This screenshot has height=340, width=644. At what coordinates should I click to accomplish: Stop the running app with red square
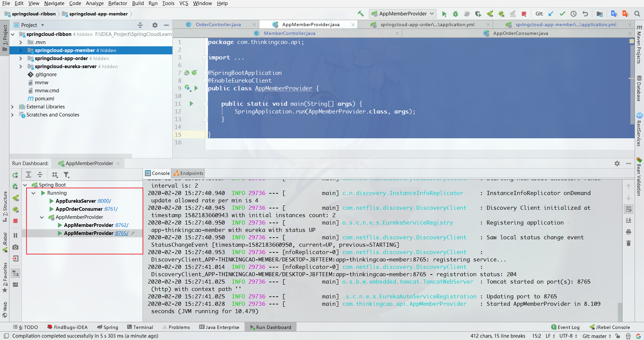coord(524,14)
